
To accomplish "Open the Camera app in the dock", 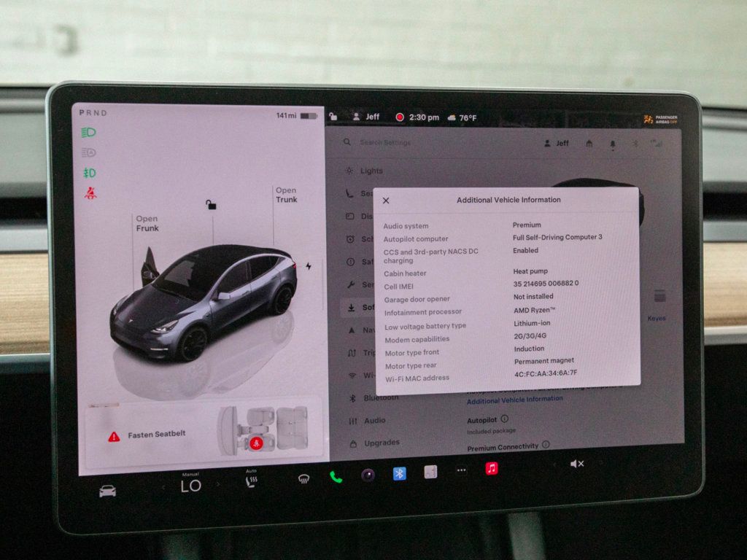I will [x=368, y=475].
